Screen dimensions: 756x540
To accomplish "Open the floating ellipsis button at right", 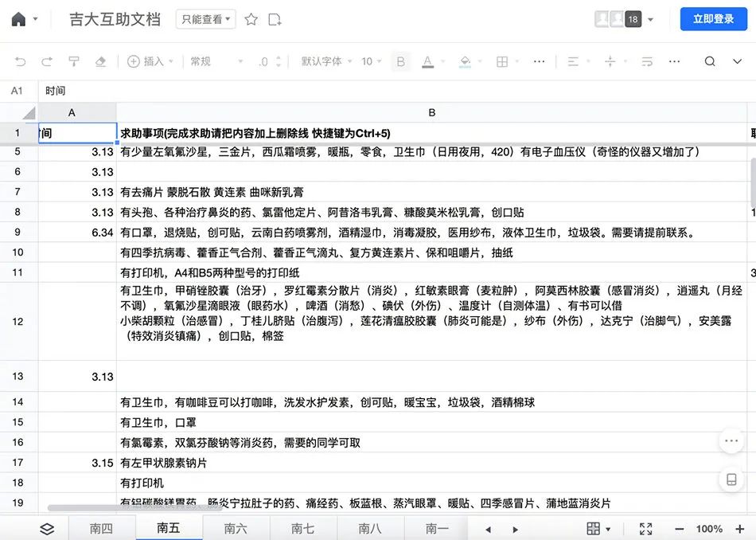I will pyautogui.click(x=731, y=440).
